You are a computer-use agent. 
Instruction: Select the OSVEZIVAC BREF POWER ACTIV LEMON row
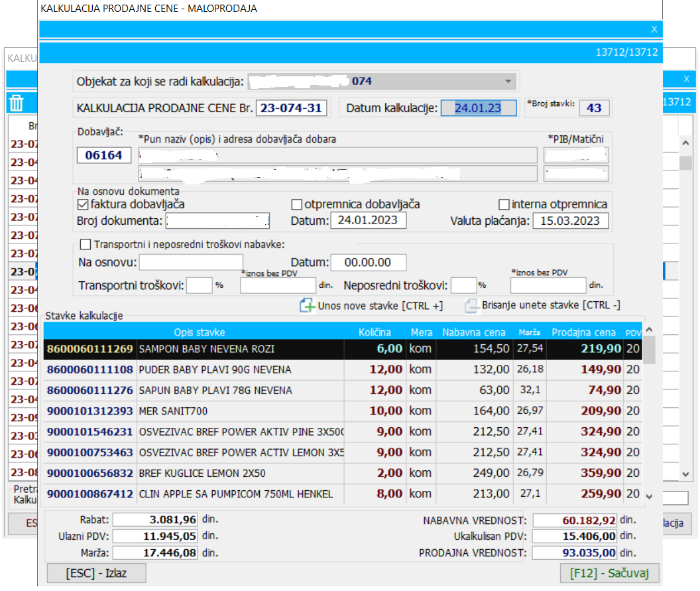point(343,452)
